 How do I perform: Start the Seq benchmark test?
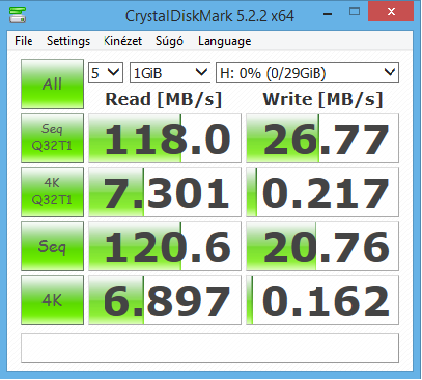point(52,246)
